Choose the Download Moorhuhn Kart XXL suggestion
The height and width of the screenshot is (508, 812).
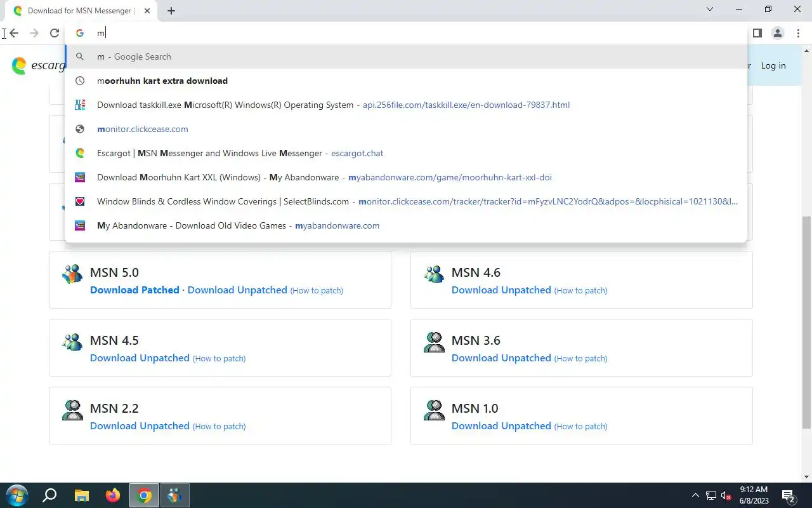pyautogui.click(x=406, y=177)
